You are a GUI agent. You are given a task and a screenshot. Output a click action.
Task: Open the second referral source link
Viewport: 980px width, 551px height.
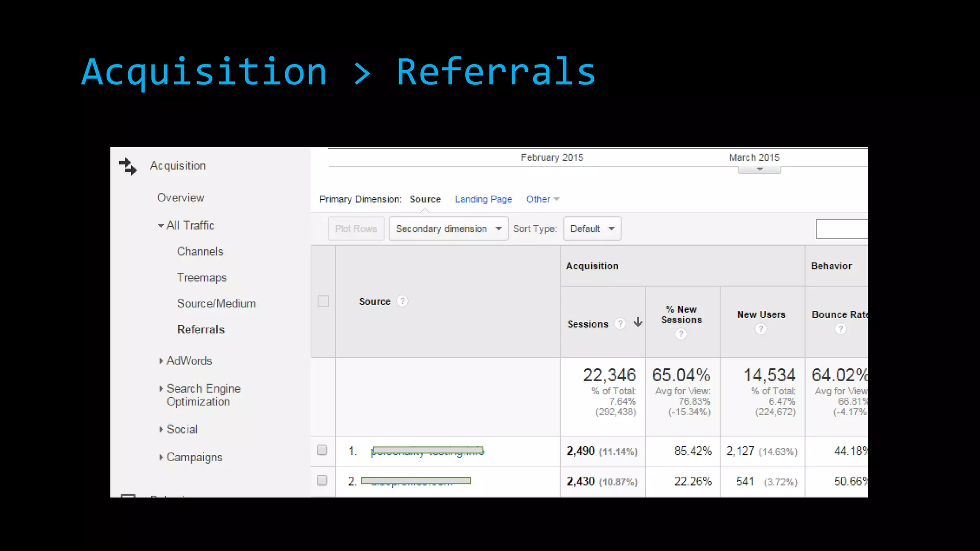pos(416,481)
